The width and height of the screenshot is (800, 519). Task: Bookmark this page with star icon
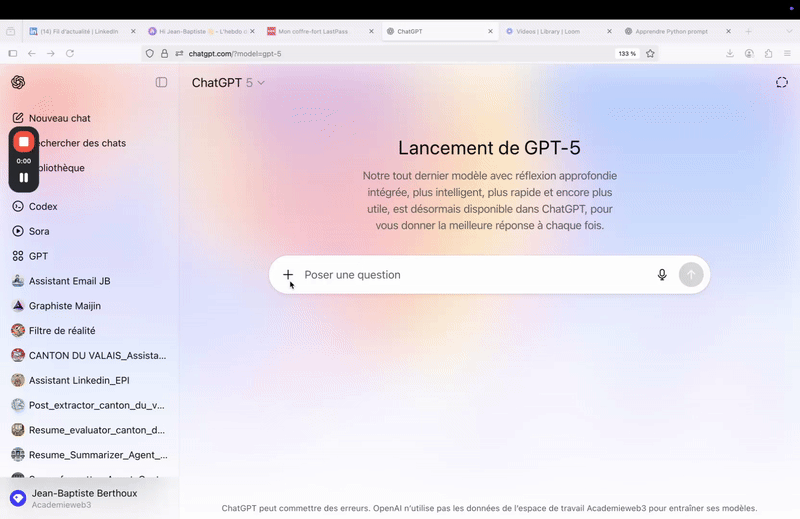click(650, 53)
